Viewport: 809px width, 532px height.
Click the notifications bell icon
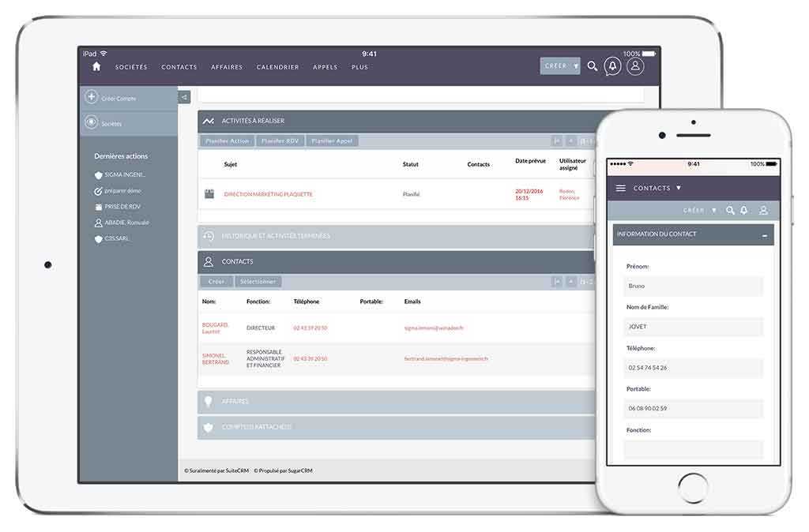[x=611, y=66]
